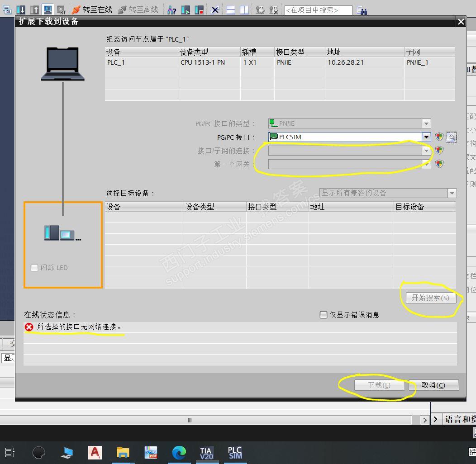Viewport: 476px width, 464px height.
Task: Click 转至离线 (Go offline)
Action: coord(138,9)
